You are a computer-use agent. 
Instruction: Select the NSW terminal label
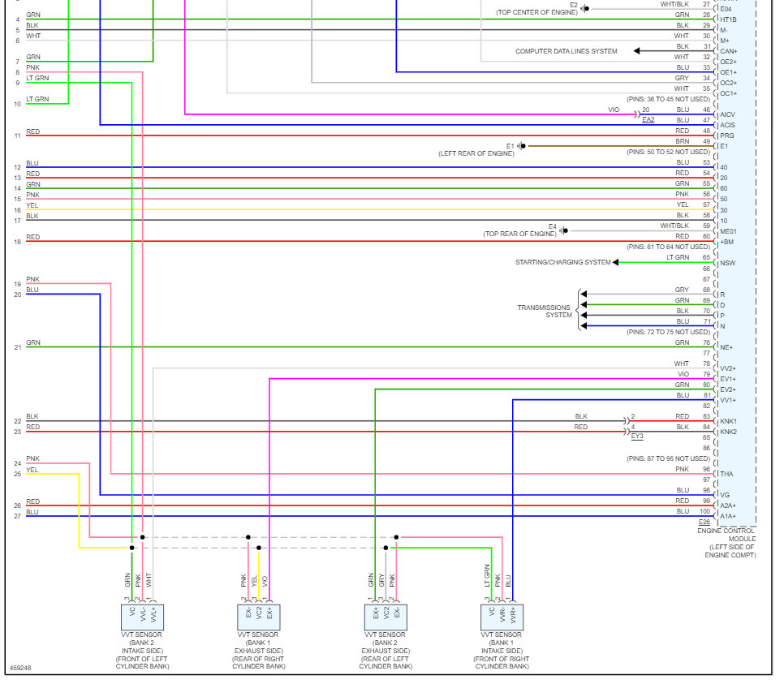727,263
